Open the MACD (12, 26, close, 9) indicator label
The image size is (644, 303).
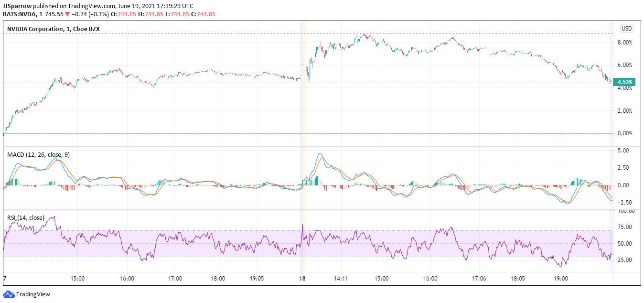point(39,155)
